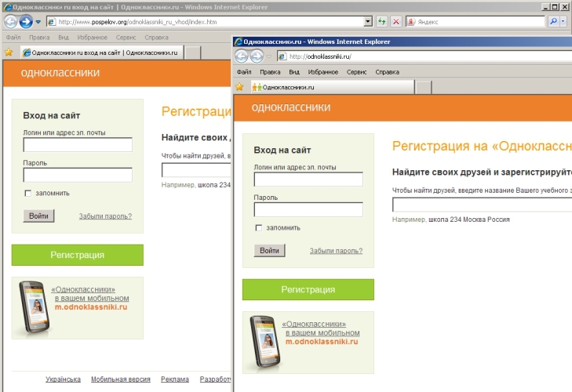
Task: Open new tab button in front window
Action: tap(423, 87)
